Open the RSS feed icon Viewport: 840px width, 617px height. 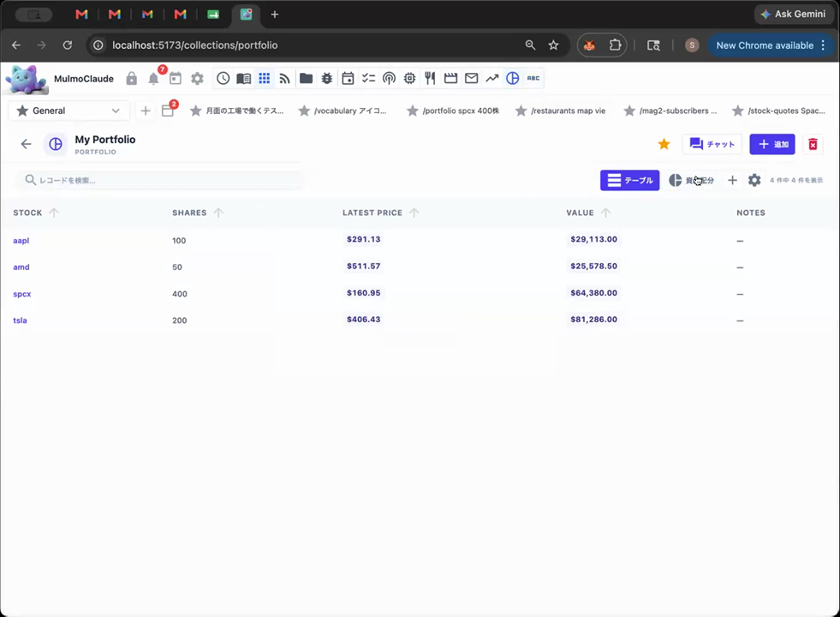284,78
